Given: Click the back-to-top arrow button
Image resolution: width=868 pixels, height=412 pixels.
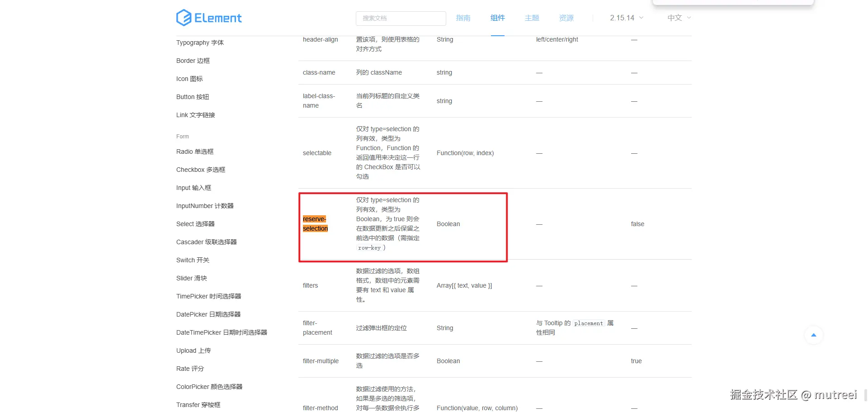Looking at the screenshot, I should (x=814, y=335).
